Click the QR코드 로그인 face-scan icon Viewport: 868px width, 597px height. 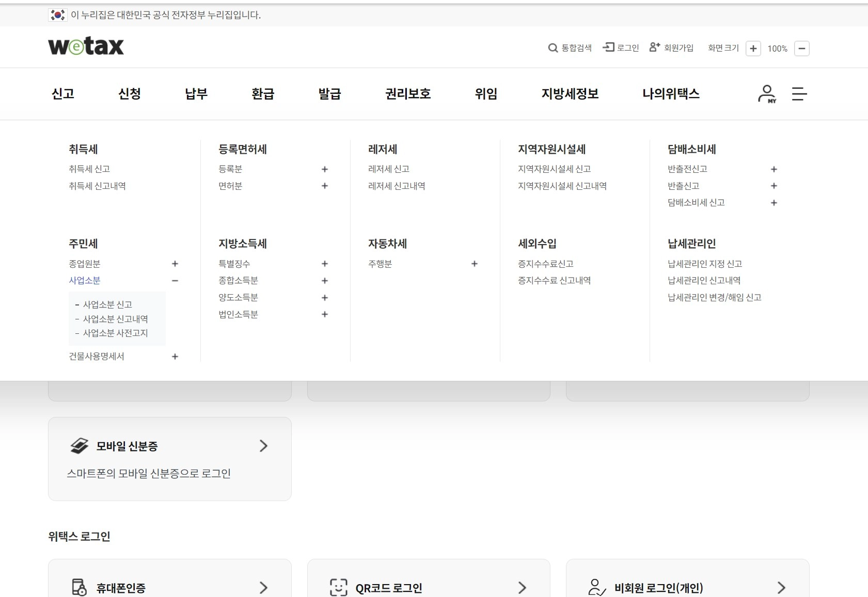(339, 587)
